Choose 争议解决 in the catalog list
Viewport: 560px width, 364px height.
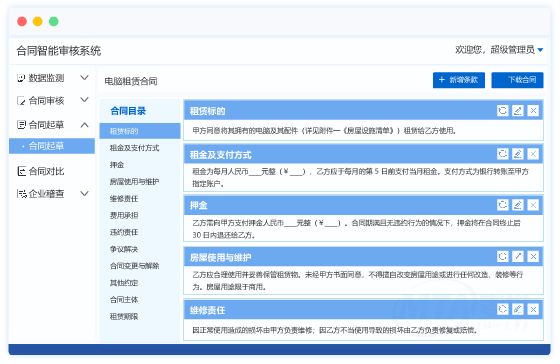124,249
